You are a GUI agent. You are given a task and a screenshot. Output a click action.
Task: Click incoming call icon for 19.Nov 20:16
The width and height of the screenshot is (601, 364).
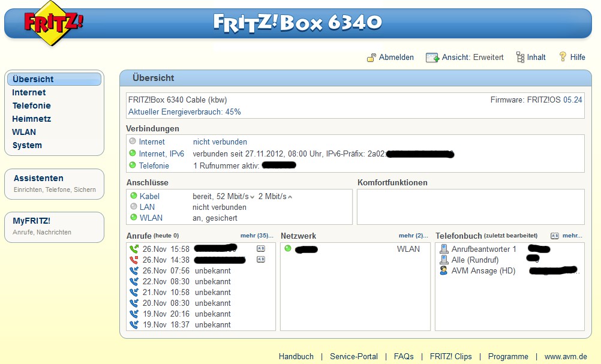point(134,314)
